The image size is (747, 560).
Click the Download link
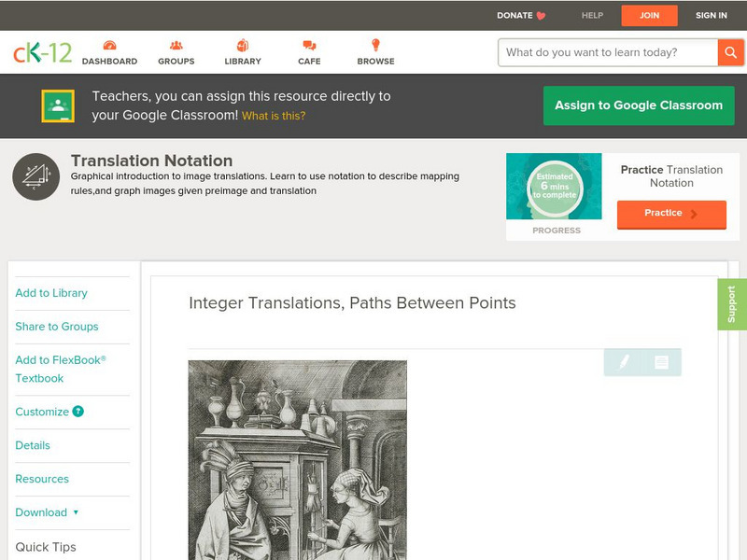point(41,512)
